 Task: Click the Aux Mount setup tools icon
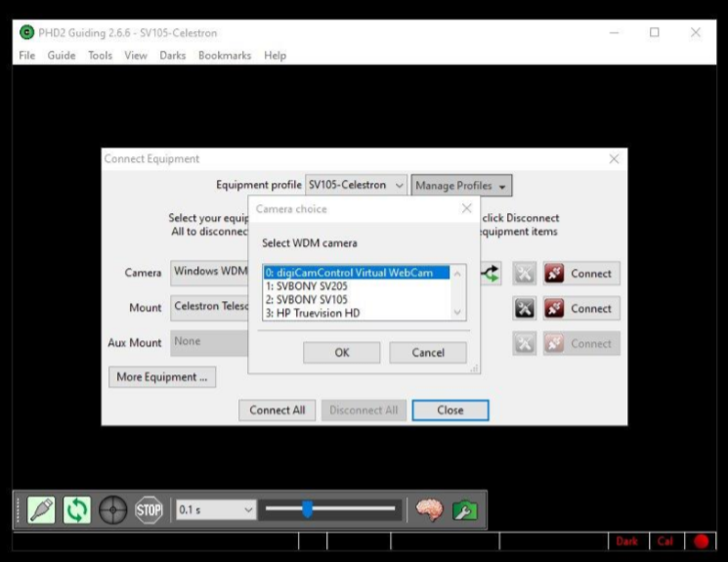524,344
